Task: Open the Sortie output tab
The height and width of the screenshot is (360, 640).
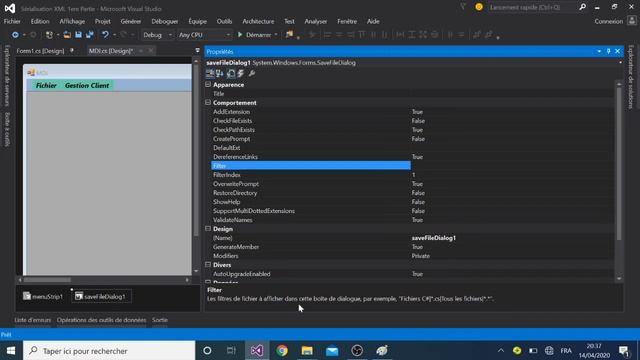Action: (x=160, y=320)
